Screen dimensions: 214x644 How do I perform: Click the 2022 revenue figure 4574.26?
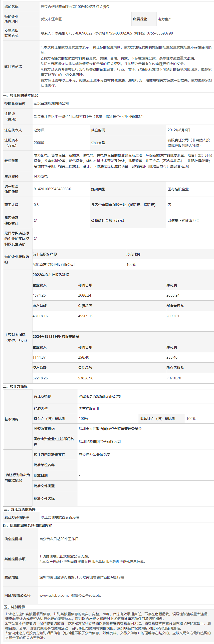[x=39, y=295]
